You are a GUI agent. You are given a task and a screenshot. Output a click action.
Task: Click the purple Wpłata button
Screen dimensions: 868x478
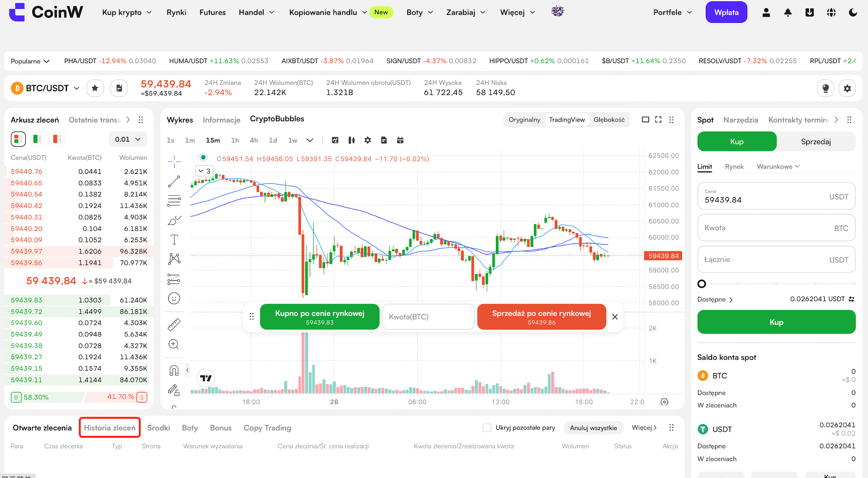click(x=726, y=12)
